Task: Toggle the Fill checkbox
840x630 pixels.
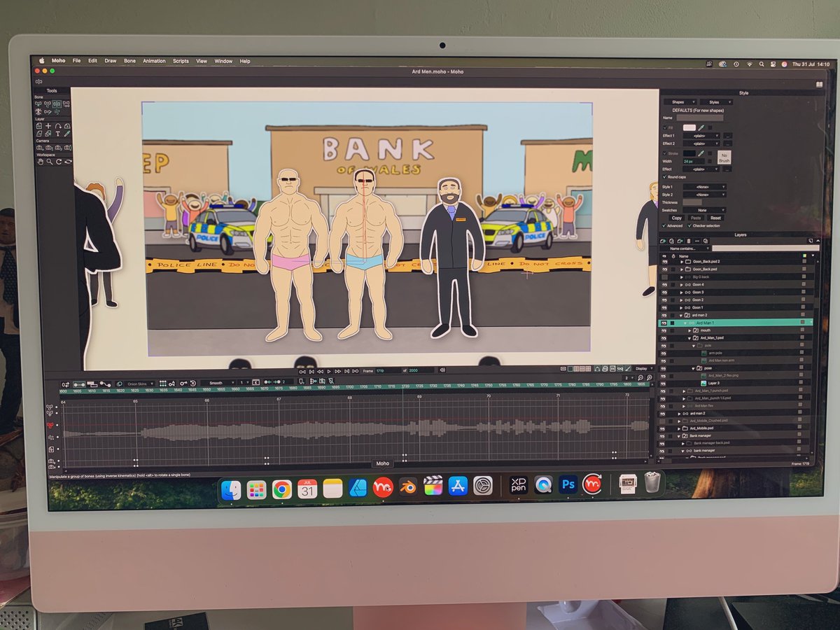Action: pos(665,127)
